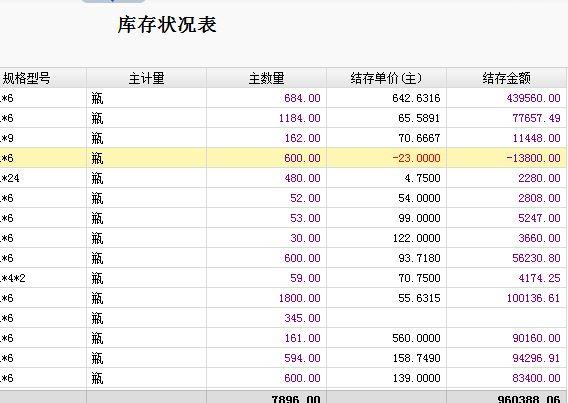Sort by the 主计量 column header
Viewport: 568px width, 403px height.
point(146,78)
